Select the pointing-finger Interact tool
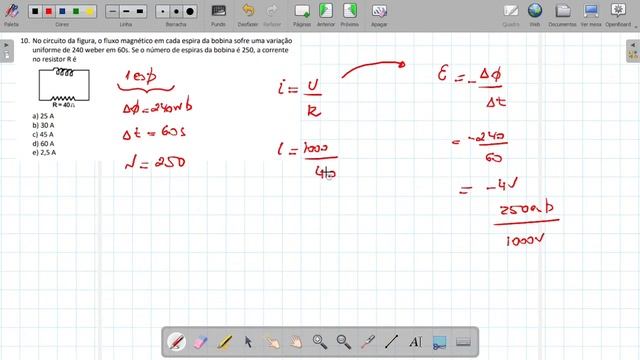The width and height of the screenshot is (640, 360). (x=272, y=342)
